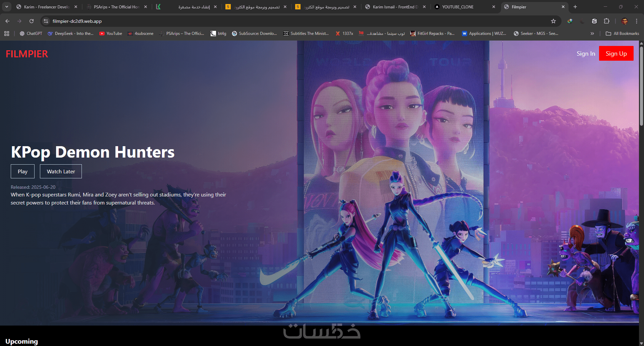Screen dimensions: 644x346
Task: Add the movie to Watch Later
Action: [x=61, y=171]
